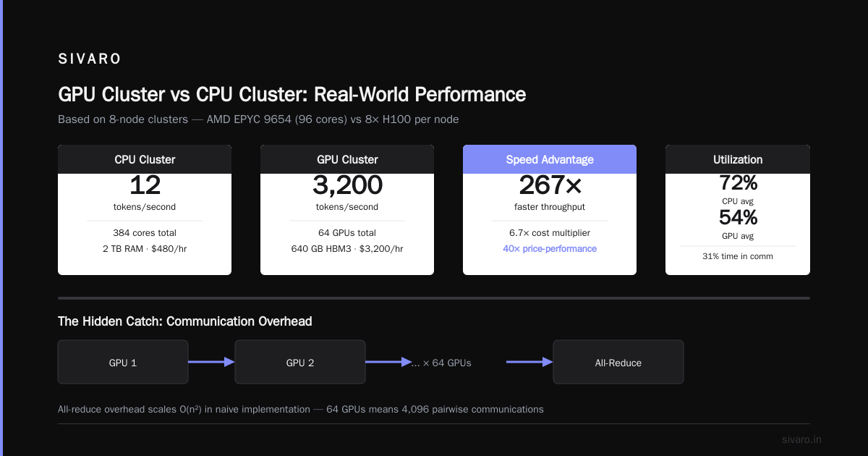Select 'The Hidden Catch: Communication Overhead' heading
The image size is (868, 456).
(185, 321)
